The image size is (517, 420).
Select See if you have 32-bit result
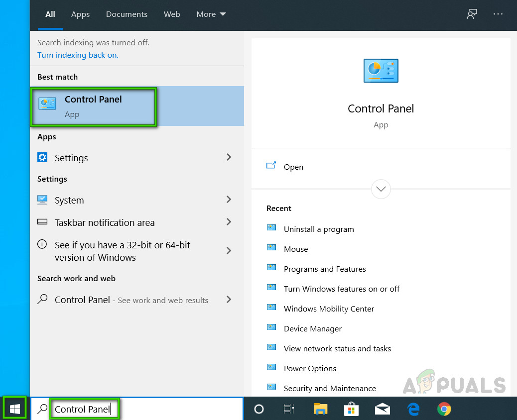tap(137, 251)
